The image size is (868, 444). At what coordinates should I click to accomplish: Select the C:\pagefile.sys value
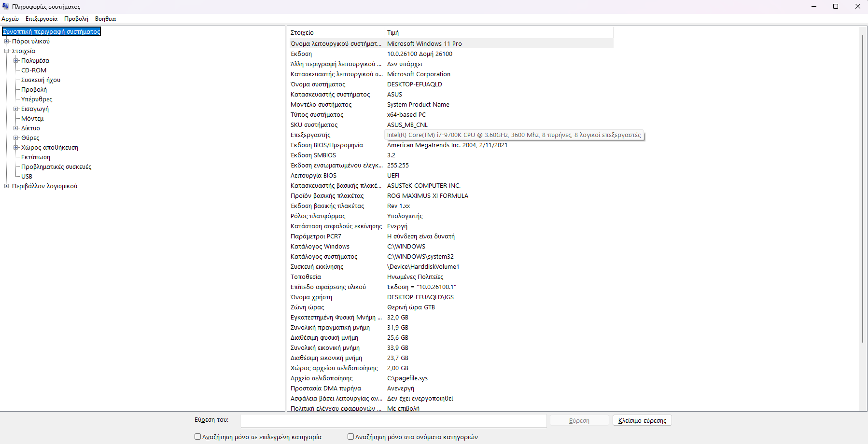407,378
